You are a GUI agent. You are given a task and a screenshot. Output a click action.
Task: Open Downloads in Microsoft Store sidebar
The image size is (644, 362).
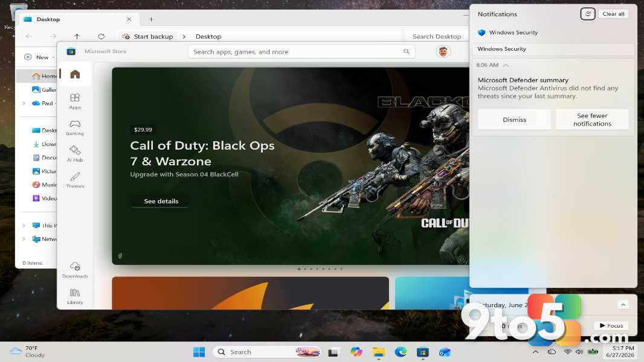click(x=75, y=270)
